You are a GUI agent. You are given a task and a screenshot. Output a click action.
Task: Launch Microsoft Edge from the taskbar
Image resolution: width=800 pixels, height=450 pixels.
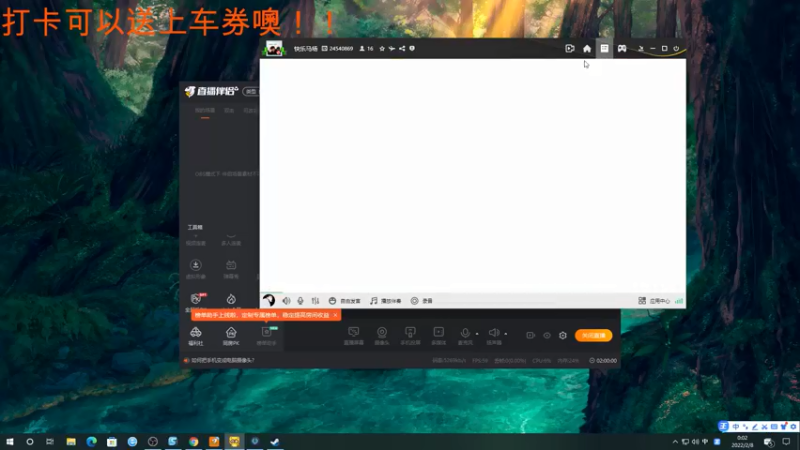[x=91, y=441]
